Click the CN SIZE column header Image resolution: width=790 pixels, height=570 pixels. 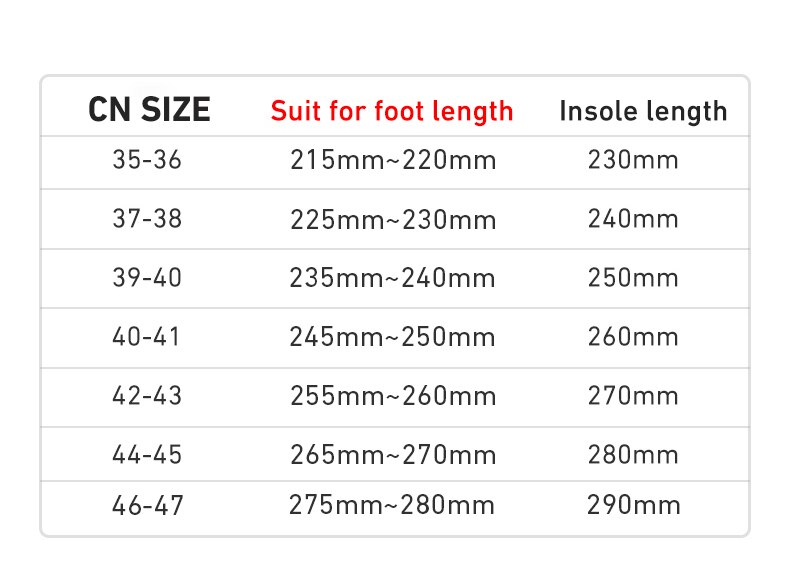tap(149, 109)
